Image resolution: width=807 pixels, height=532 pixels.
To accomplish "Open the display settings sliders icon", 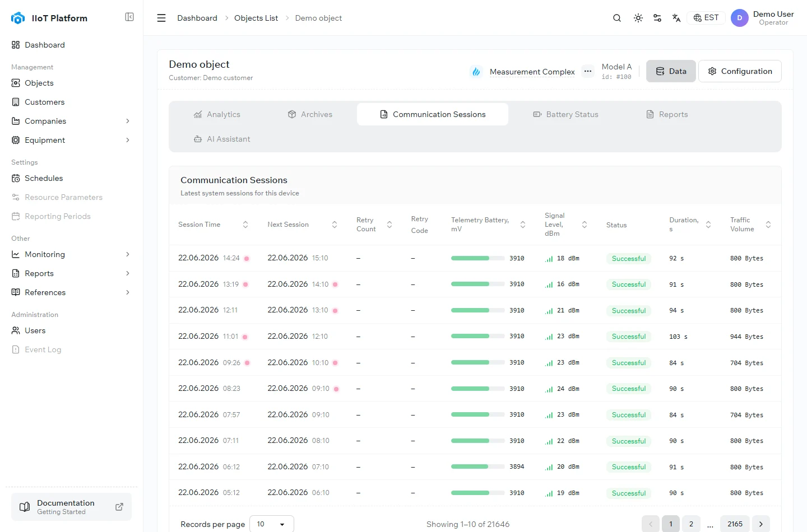I will coord(657,18).
